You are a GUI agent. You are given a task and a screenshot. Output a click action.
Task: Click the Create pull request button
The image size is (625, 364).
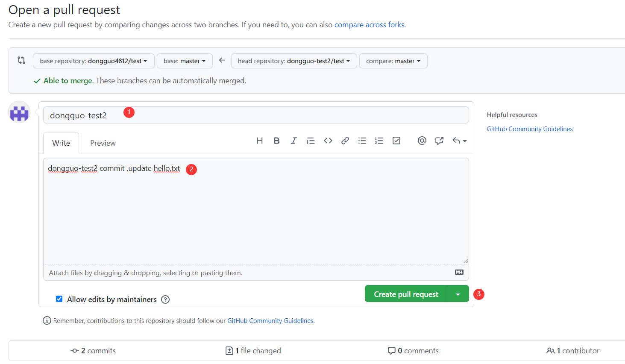[406, 294]
